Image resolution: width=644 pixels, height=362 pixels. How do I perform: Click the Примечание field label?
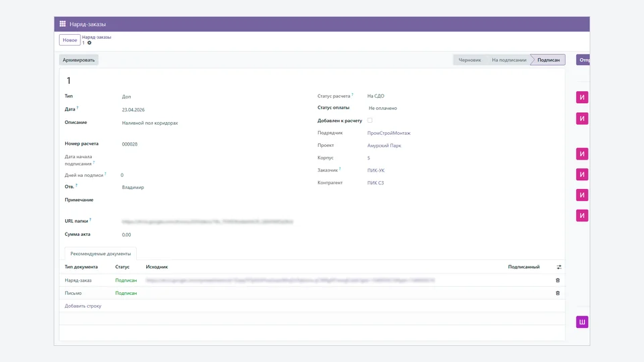tap(79, 200)
